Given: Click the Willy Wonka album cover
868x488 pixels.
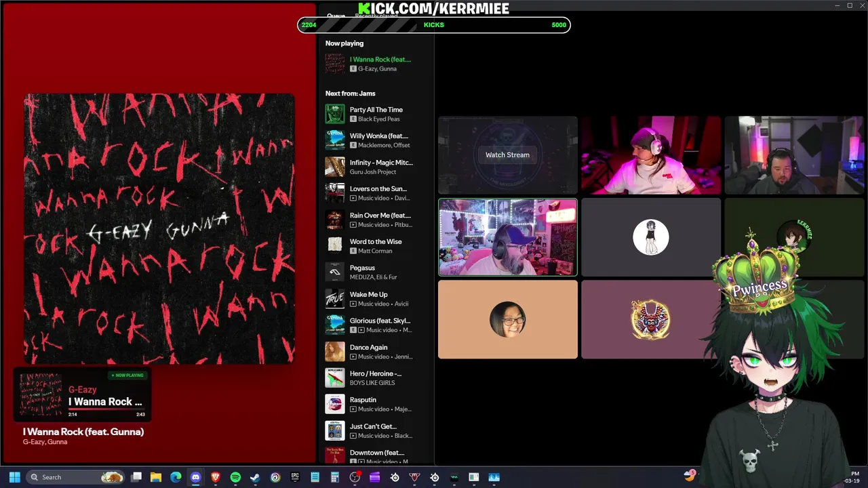Looking at the screenshot, I should (335, 140).
